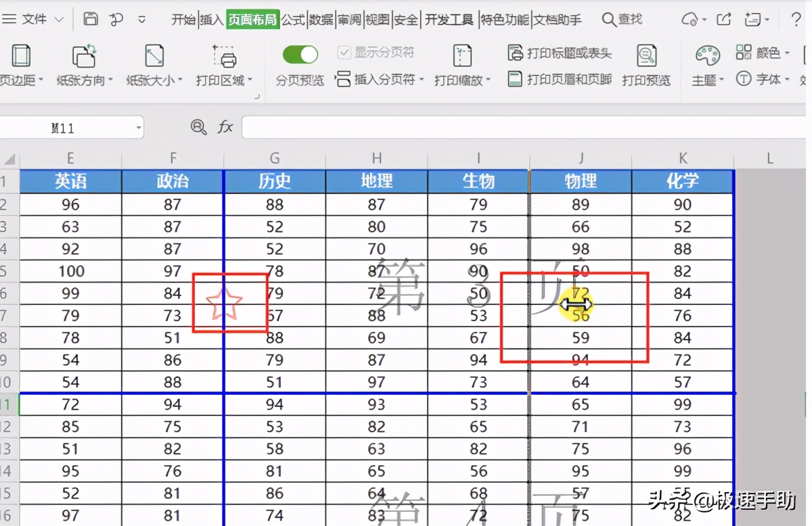Click the fx insert function icon

pyautogui.click(x=225, y=127)
